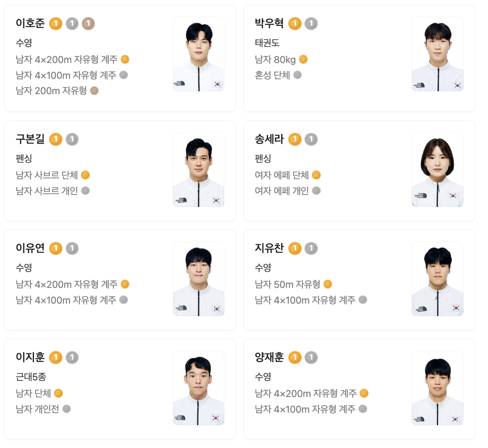Click the silver medal icon beside 혼성 단체
Image resolution: width=488 pixels, height=448 pixels.
298,75
